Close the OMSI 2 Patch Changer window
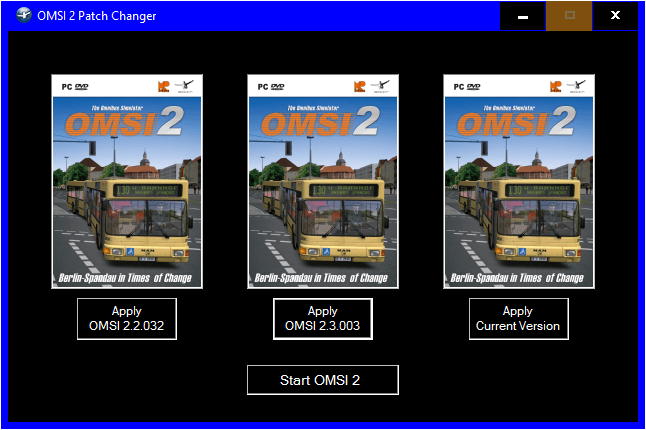646x430 pixels. tap(615, 15)
